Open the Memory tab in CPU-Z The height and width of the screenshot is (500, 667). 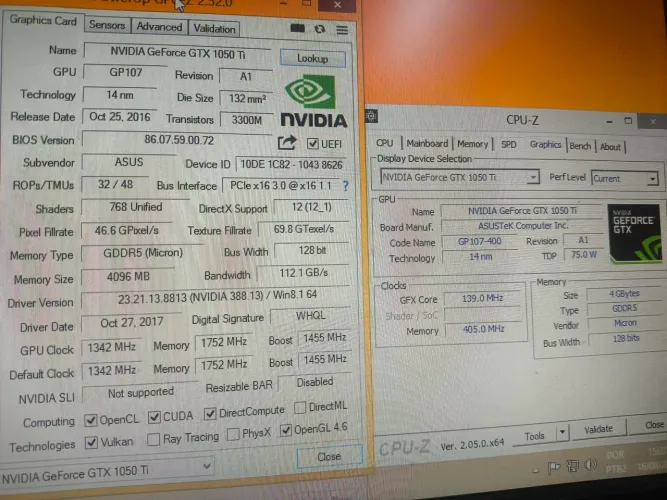click(473, 144)
